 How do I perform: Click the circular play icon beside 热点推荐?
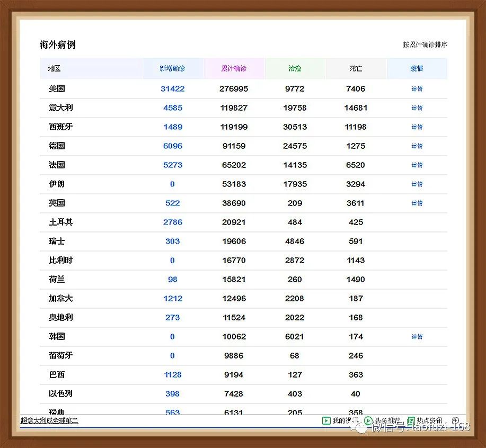click(369, 421)
